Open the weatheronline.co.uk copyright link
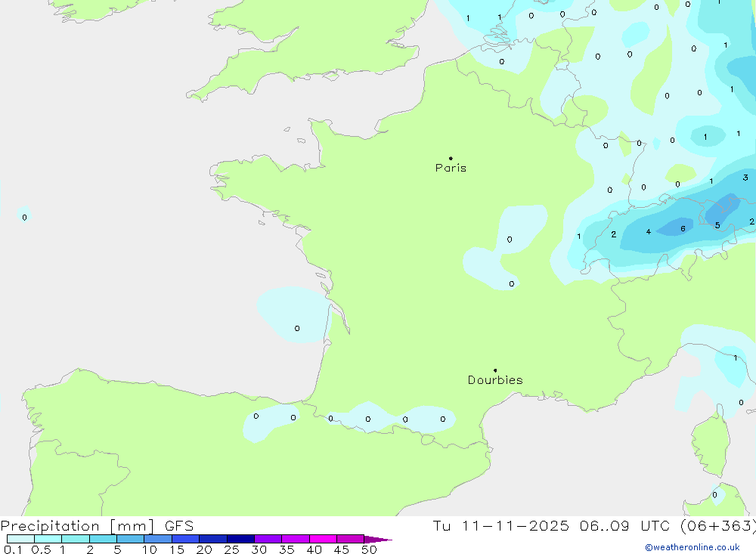The width and height of the screenshot is (756, 554). coord(692,547)
